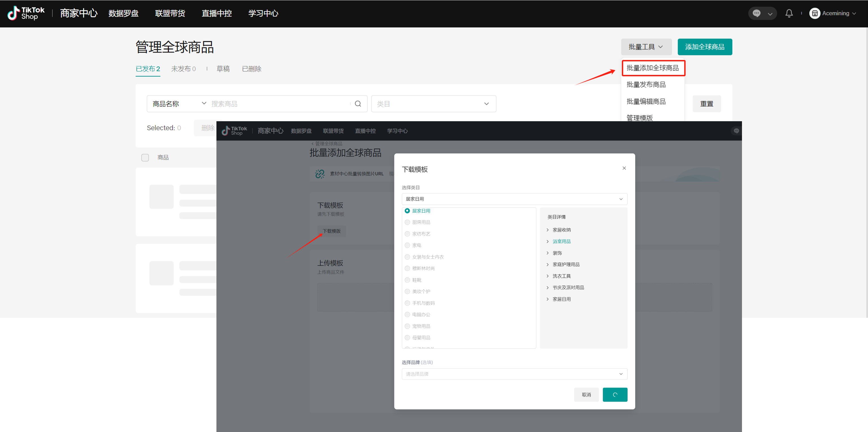Open the 请选择品牌 brand dropdown
Image resolution: width=868 pixels, height=432 pixels.
514,374
